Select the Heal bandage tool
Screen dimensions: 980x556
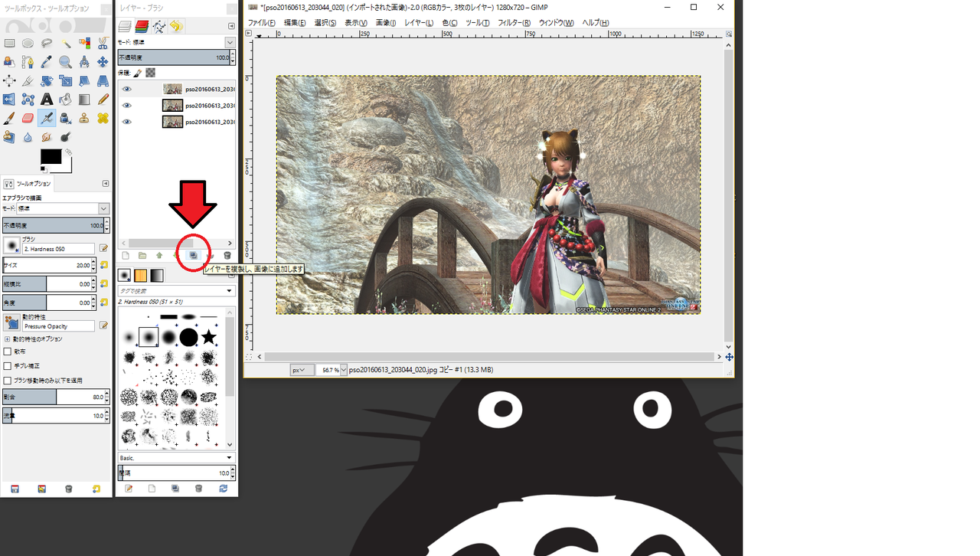[103, 118]
